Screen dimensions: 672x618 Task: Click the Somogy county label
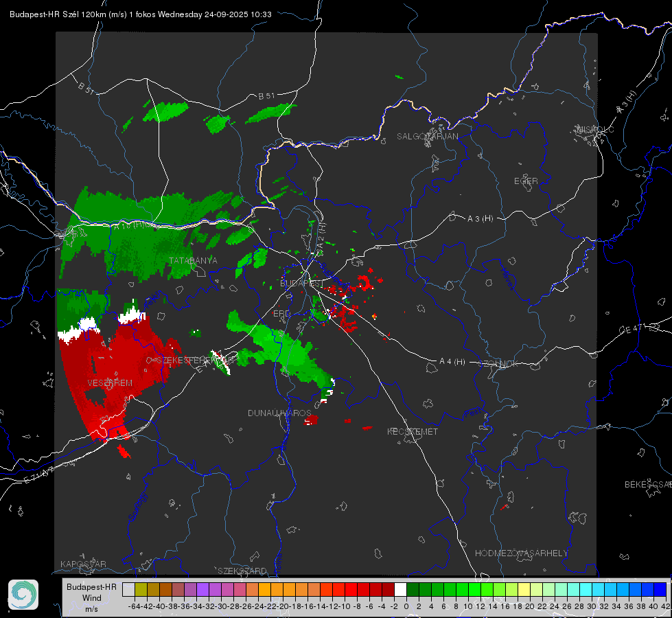point(137,507)
